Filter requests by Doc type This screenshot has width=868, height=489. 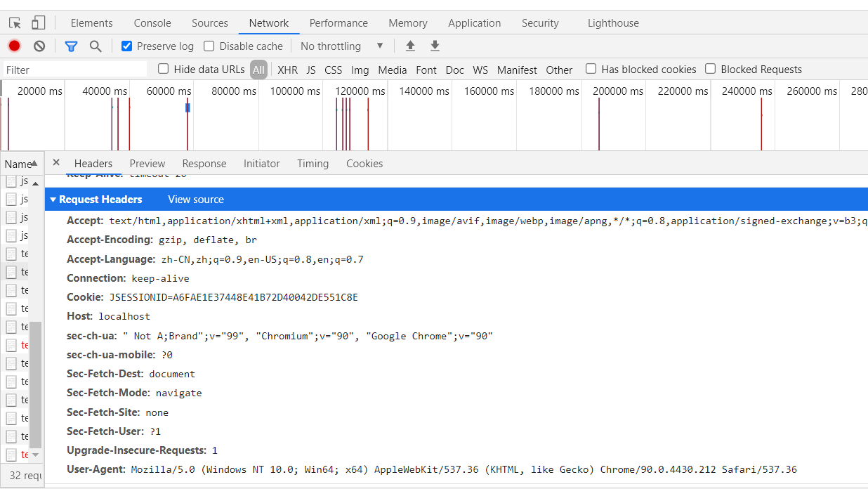coord(455,70)
